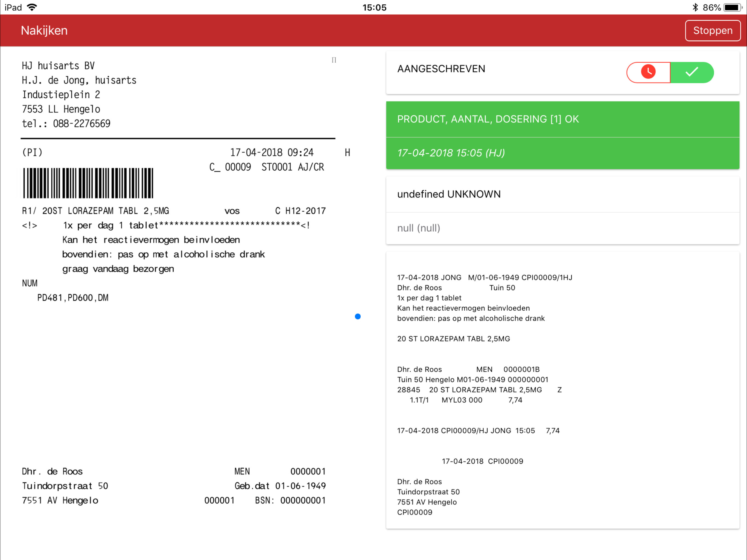Tap the last CPI00009 line in label
The height and width of the screenshot is (560, 747).
tap(415, 512)
